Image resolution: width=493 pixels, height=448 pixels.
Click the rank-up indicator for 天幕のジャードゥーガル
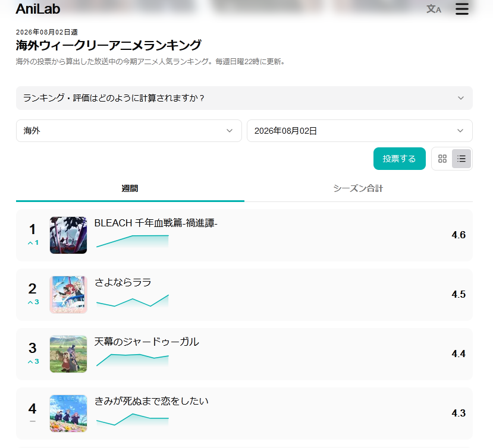click(33, 362)
